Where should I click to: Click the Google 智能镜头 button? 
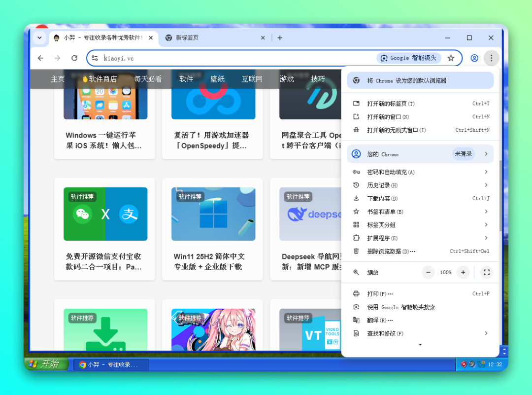(409, 58)
